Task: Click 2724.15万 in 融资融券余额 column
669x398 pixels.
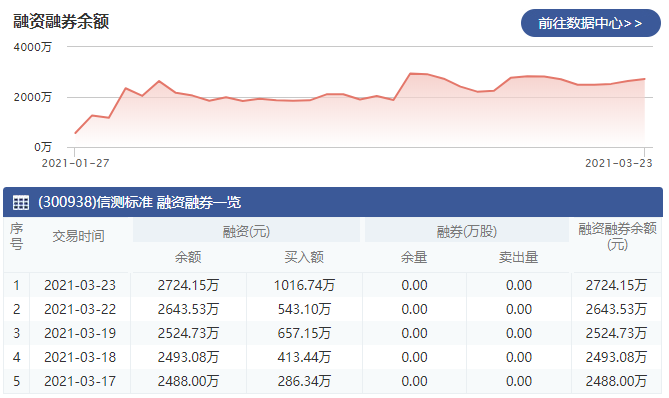Action: click(616, 285)
